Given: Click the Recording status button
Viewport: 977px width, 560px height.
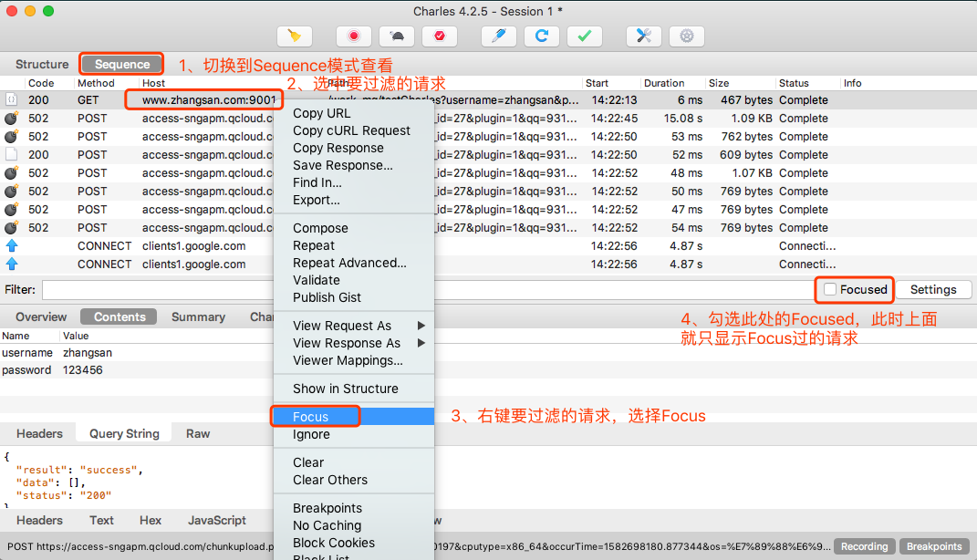Looking at the screenshot, I should [x=864, y=546].
